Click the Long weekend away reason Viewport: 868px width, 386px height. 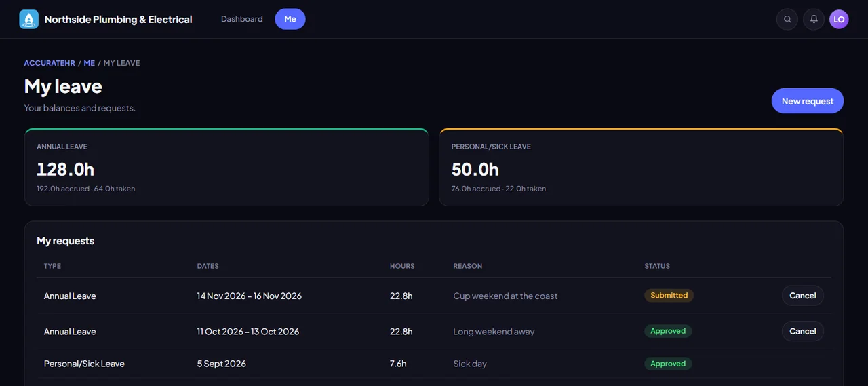click(x=494, y=332)
